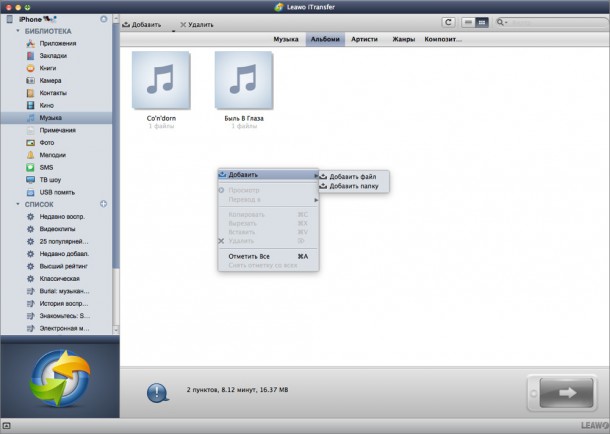The width and height of the screenshot is (610, 434).
Task: Click the Leawo sync logo icon
Action: point(60,378)
